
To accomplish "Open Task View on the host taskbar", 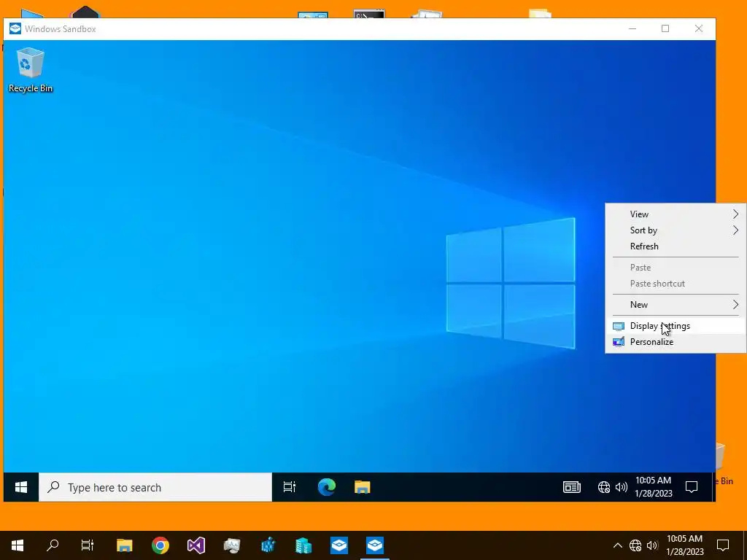I will 88,545.
